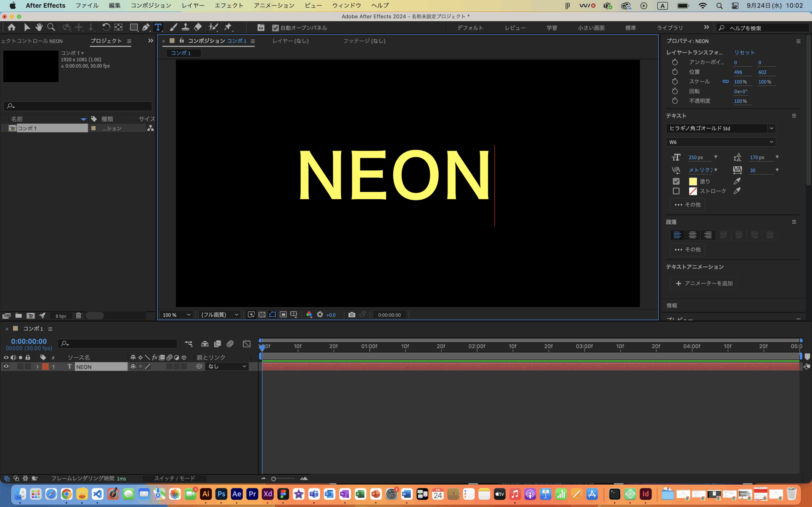Take snapshot with camera icon
Screen dimensions: 812x507
tap(351, 315)
